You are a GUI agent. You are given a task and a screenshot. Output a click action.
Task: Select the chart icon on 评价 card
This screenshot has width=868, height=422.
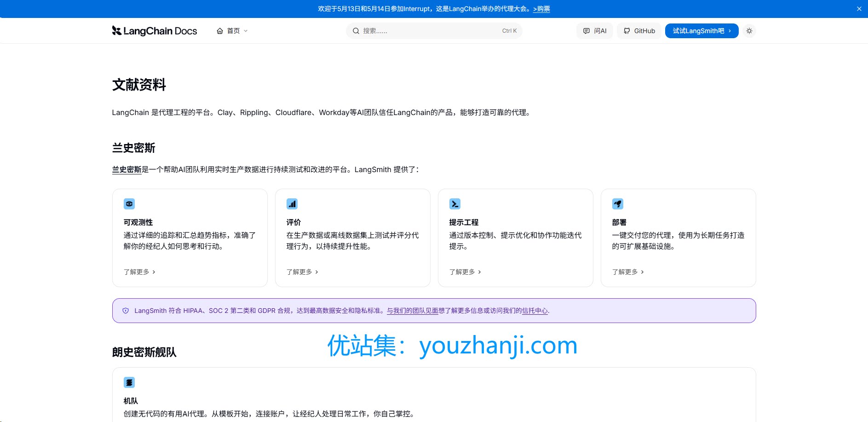[x=292, y=204]
